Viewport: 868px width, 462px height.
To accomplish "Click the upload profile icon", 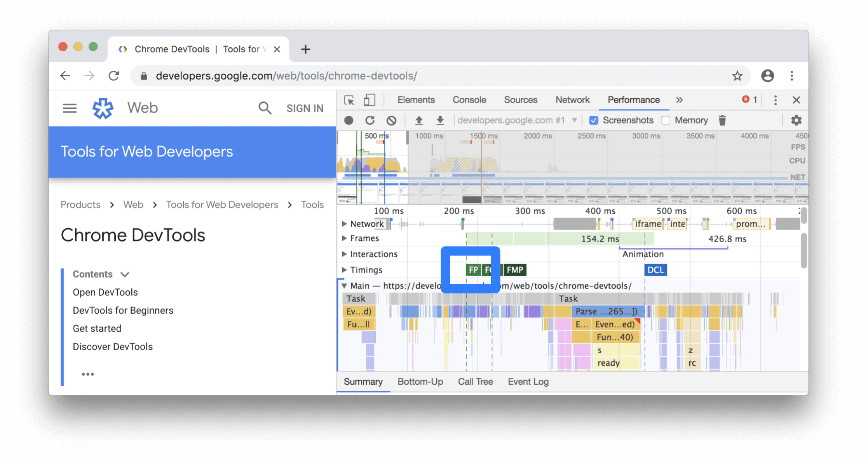I will 417,120.
